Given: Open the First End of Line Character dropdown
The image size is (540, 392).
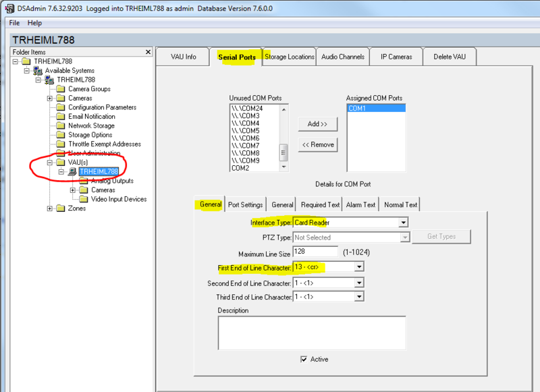Looking at the screenshot, I should (358, 267).
